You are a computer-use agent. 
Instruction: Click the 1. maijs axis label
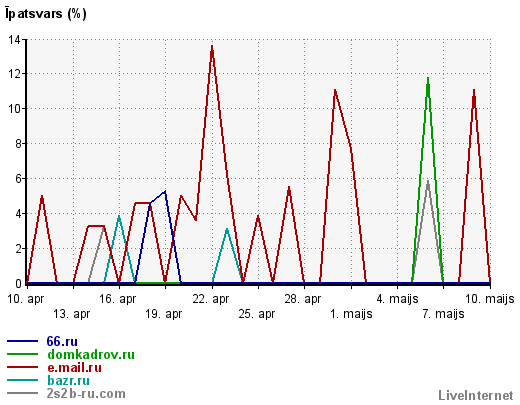[351, 314]
